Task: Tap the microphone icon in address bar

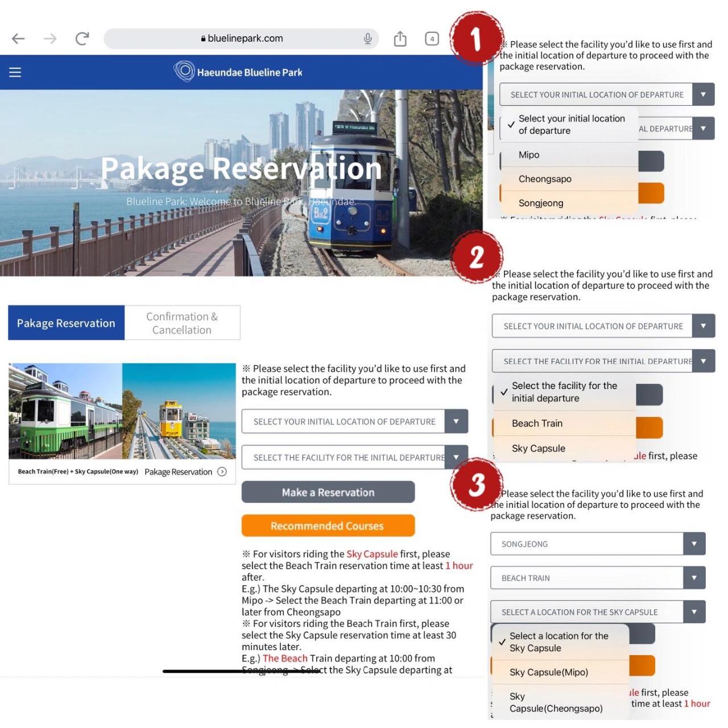Action: [368, 39]
